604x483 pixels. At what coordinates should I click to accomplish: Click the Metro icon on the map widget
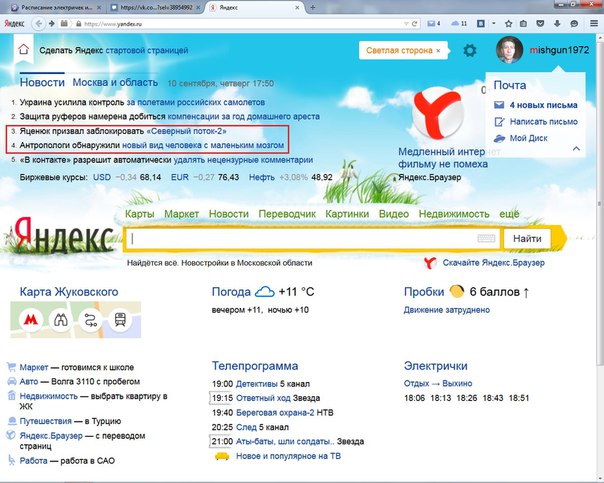tap(31, 319)
